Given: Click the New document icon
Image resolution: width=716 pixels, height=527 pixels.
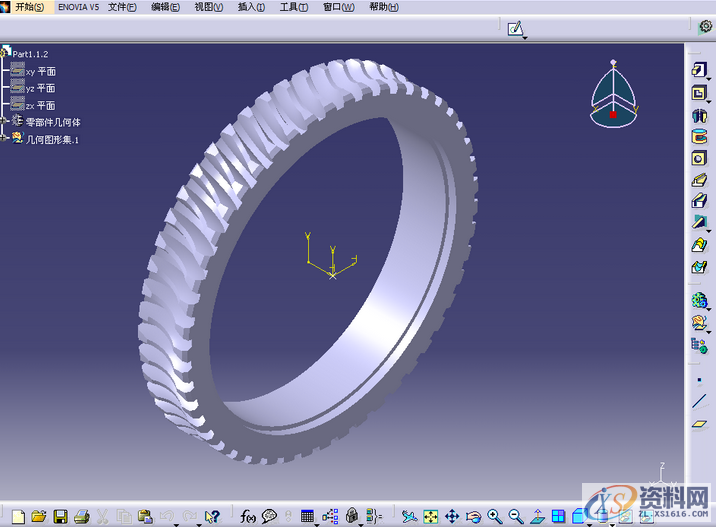Looking at the screenshot, I should pos(17,516).
